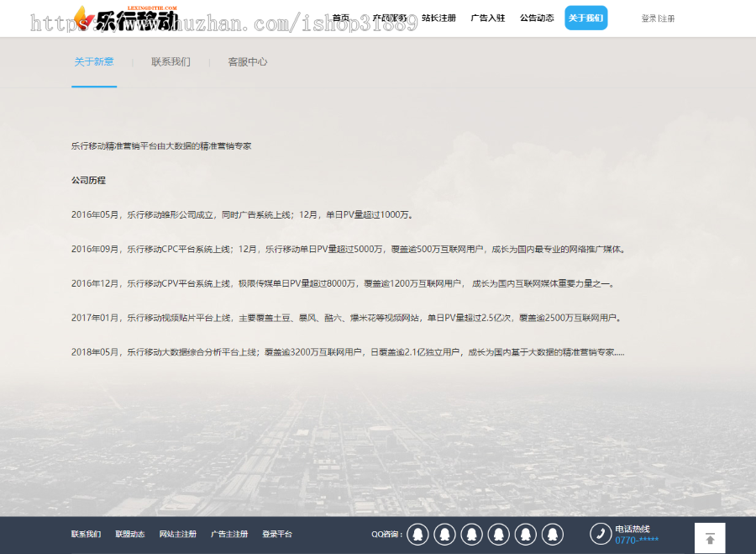This screenshot has width=756, height=554.
Task: Switch to the 关于新意 tab
Action: coord(94,61)
